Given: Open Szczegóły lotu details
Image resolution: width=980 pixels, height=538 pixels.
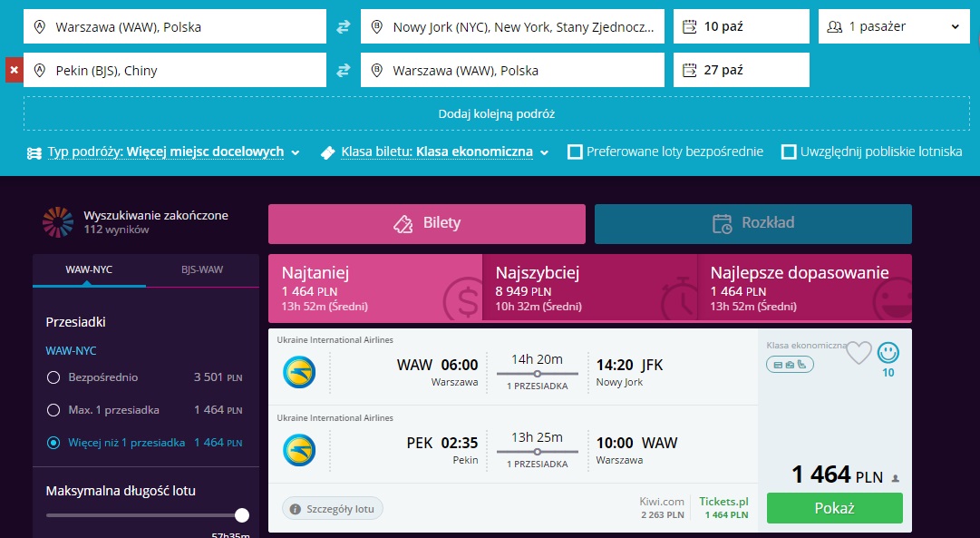Looking at the screenshot, I should pyautogui.click(x=333, y=509).
